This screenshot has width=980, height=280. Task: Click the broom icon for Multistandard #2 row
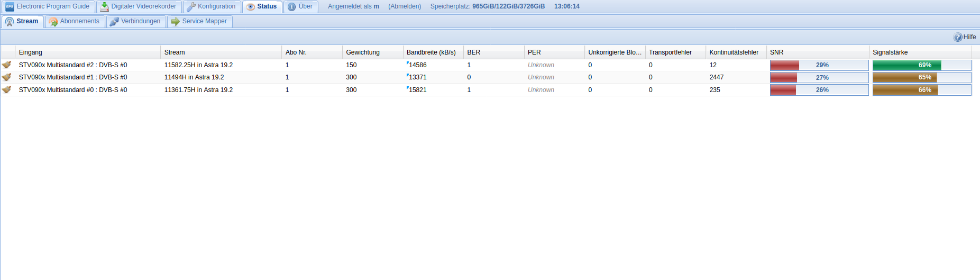pos(7,65)
